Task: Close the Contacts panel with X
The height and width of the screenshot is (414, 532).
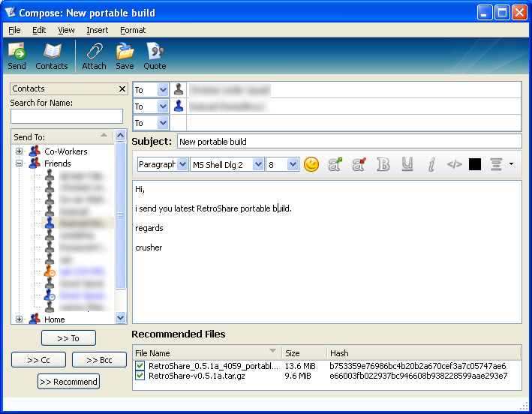Action: [x=122, y=88]
